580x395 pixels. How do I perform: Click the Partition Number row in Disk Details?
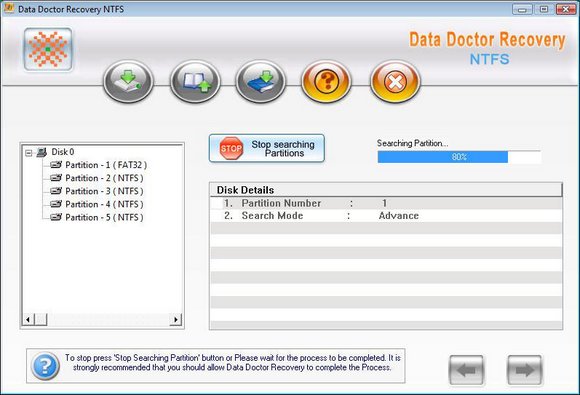pos(386,203)
